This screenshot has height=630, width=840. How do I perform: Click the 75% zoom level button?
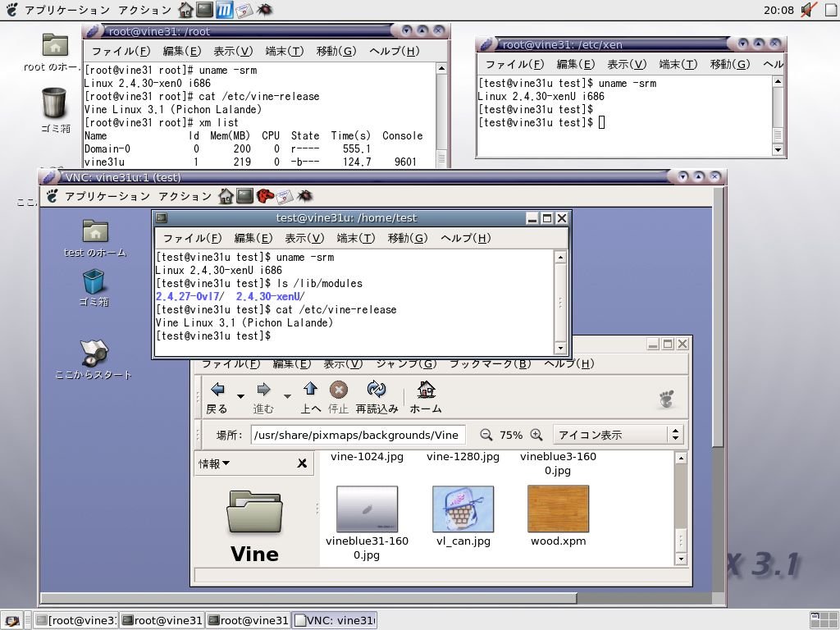point(511,435)
